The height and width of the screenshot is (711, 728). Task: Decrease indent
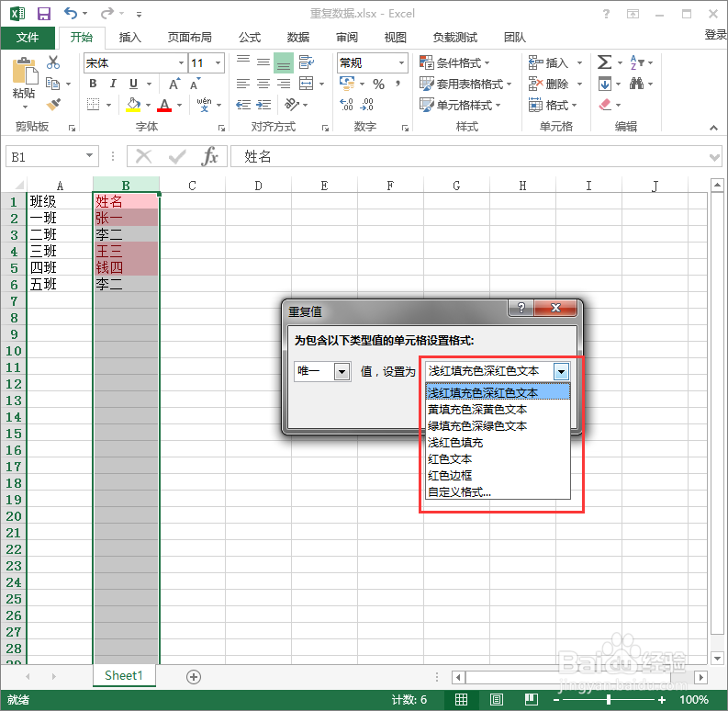click(x=243, y=105)
